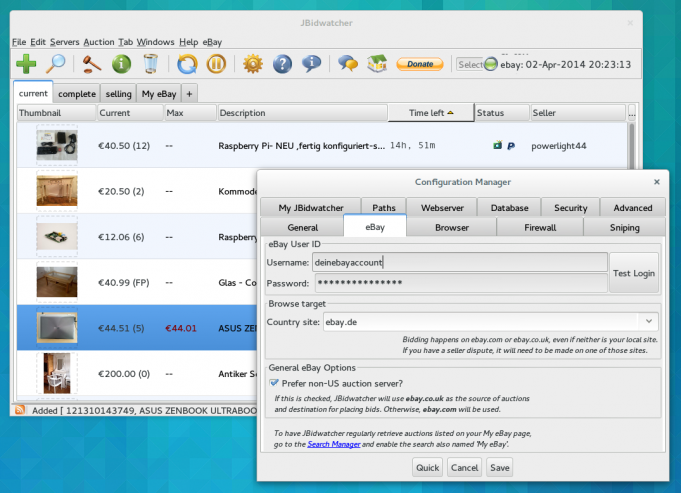The image size is (681, 493).
Task: Open the column chooser at header end
Action: pos(632,114)
